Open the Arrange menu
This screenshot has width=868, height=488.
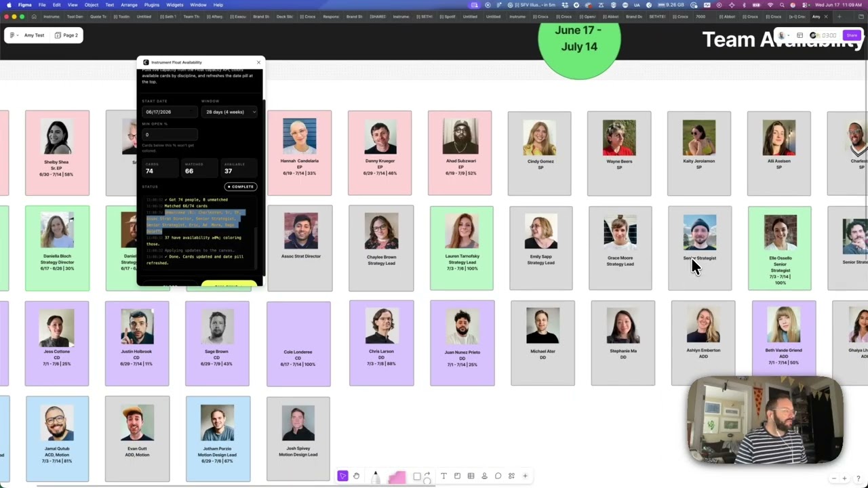point(129,5)
